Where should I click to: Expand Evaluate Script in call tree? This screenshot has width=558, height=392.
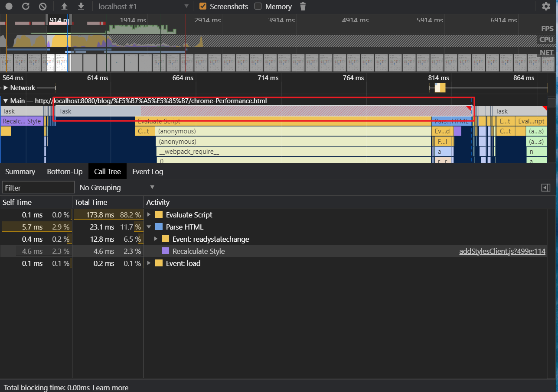click(x=149, y=214)
